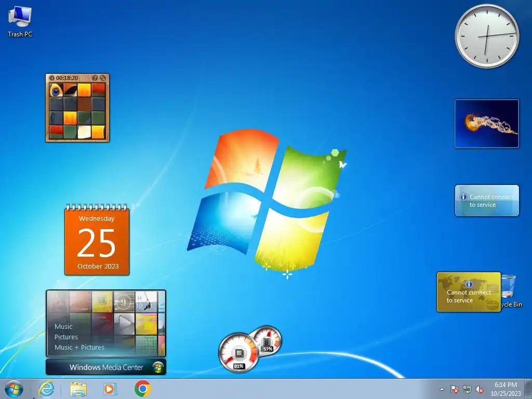Click the blue 'Cannot connect to service' gadget

click(x=487, y=201)
